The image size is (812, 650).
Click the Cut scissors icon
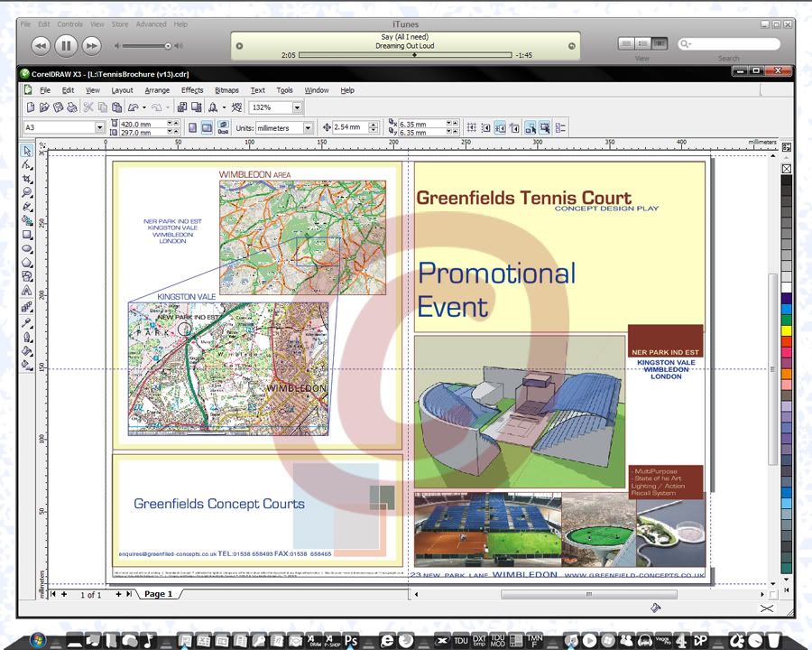tap(88, 107)
